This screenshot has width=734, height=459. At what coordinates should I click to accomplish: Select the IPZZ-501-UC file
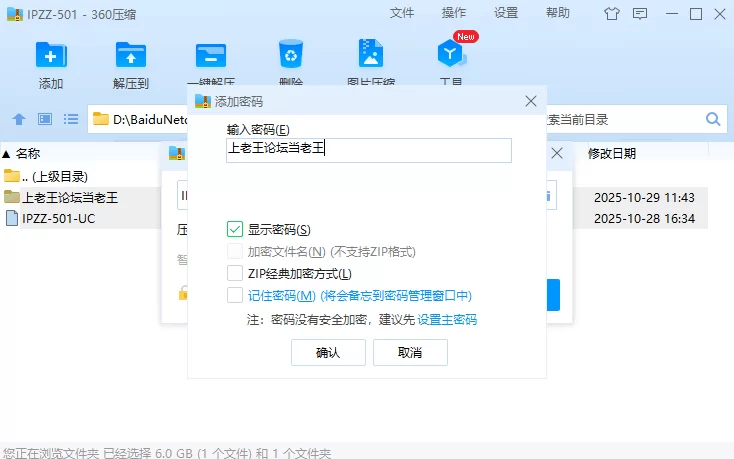[58, 217]
